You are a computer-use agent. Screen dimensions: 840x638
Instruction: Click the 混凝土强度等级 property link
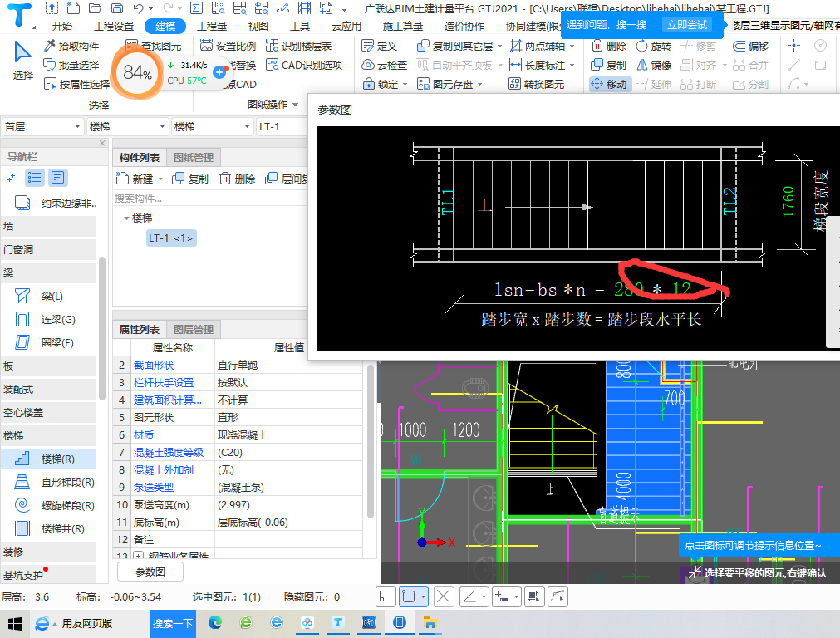coord(169,453)
